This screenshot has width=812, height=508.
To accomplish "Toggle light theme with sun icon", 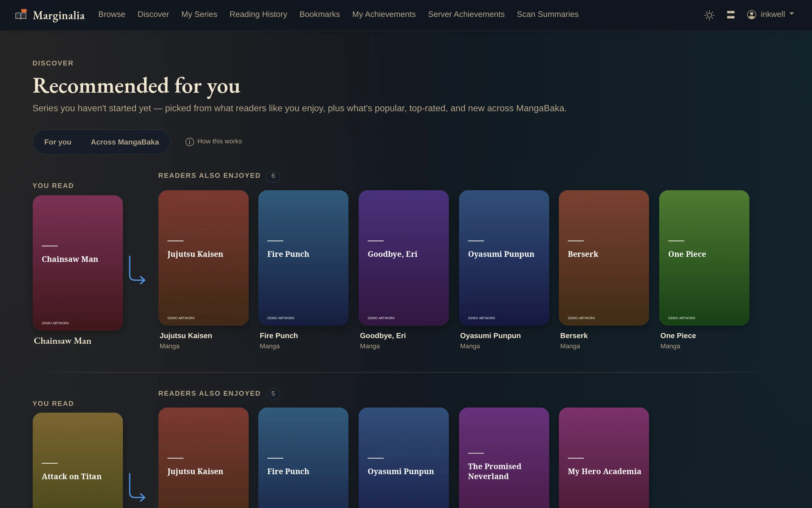I will coord(709,15).
